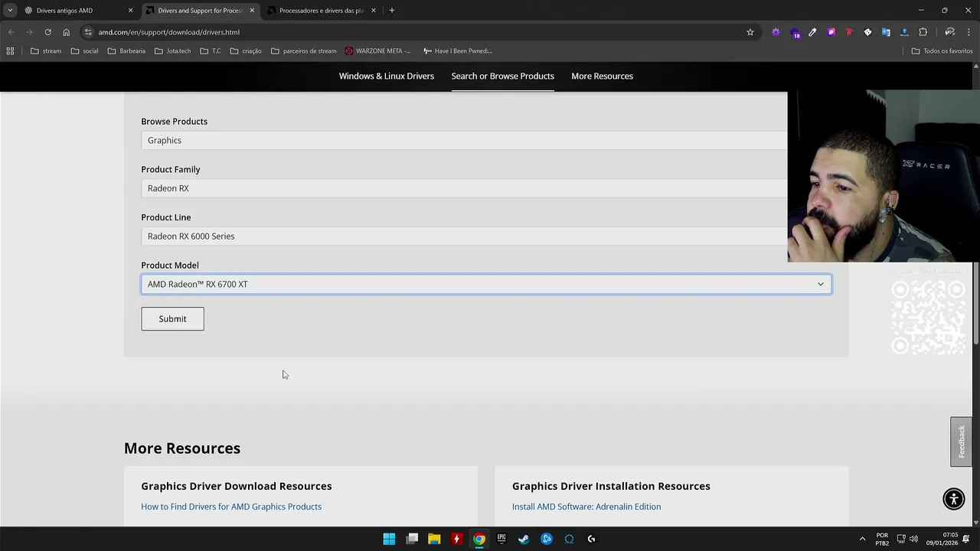The image size is (980, 551).
Task: Open the Barbearia bookmarks folder
Action: (126, 51)
